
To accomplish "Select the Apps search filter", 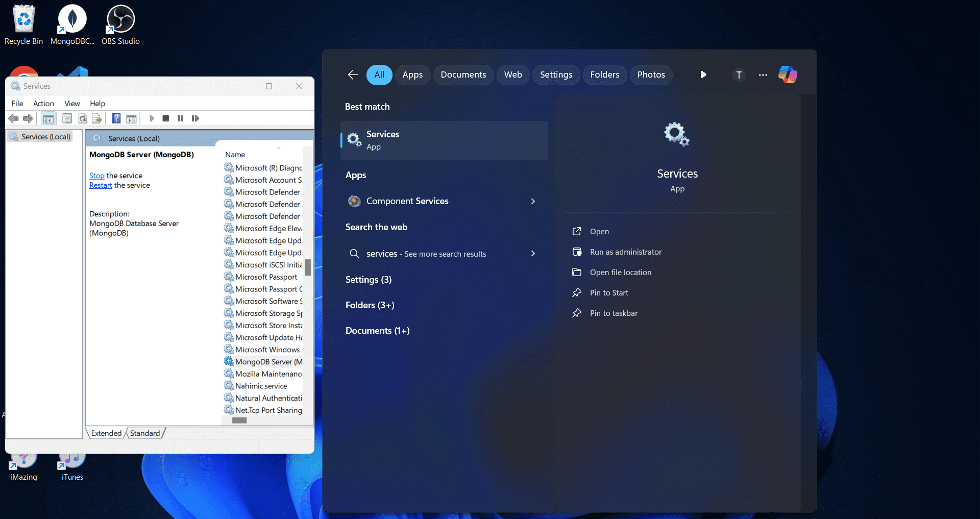I will [x=412, y=75].
